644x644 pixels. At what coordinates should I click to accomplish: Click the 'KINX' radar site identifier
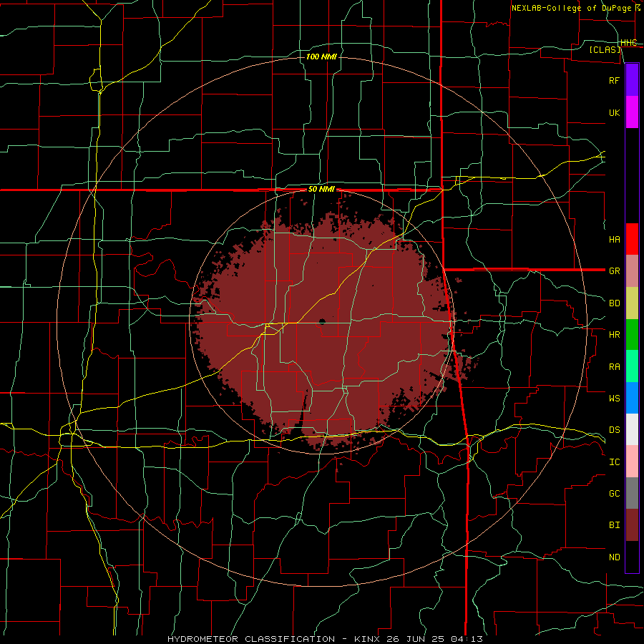[x=367, y=639]
